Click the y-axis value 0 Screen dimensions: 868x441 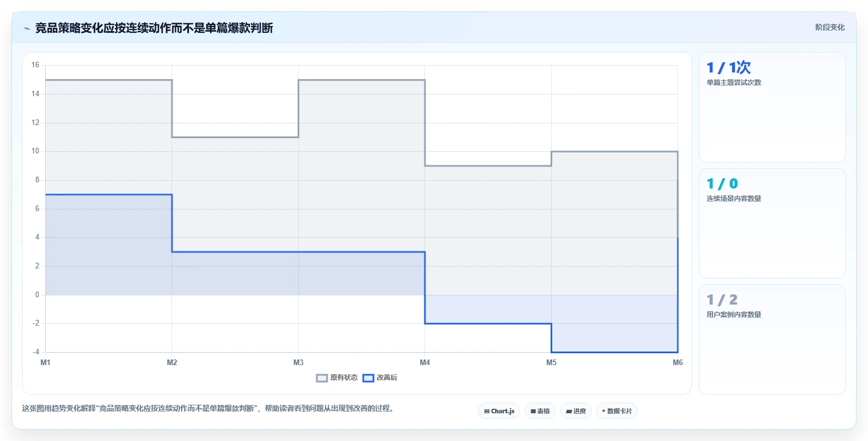(x=37, y=294)
